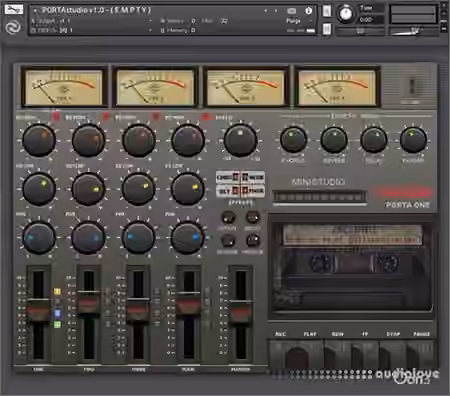Viewport: 450px width, 396px height.
Task: Click channel three's red EQ high knob
Action: (x=138, y=140)
